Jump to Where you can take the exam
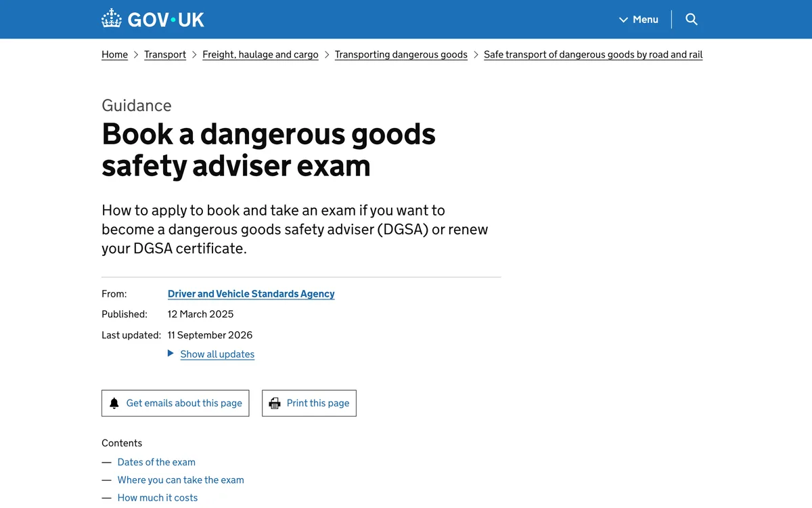 (x=181, y=480)
